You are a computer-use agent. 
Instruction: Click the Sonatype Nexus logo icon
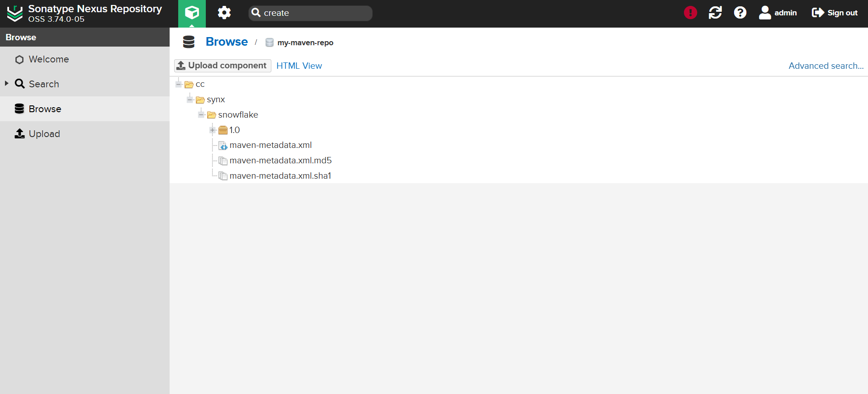[x=15, y=13]
